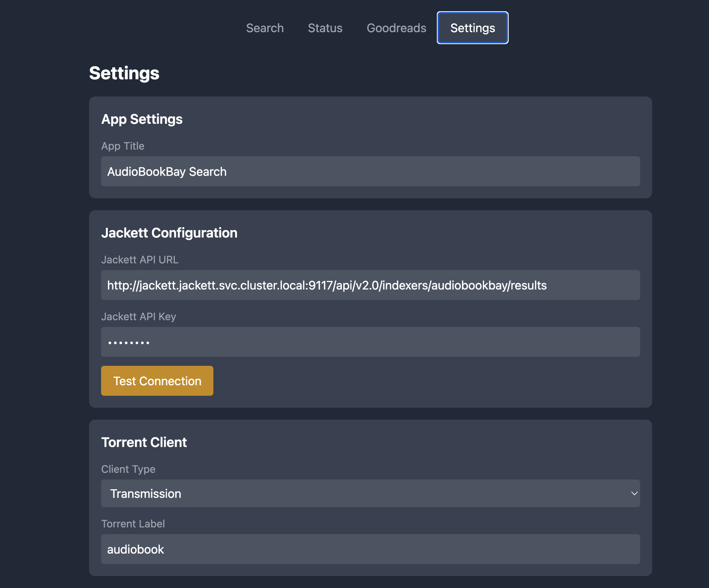Click the Test Connection button

(x=157, y=381)
